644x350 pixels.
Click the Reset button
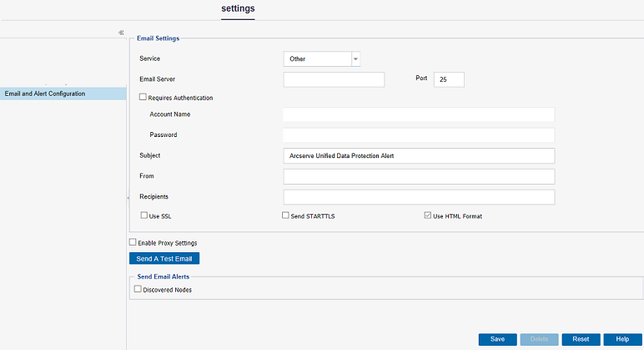581,339
